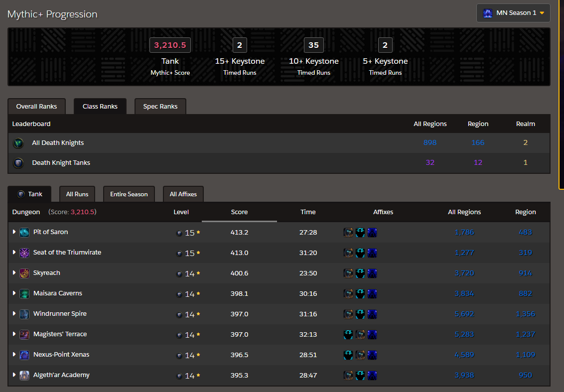Expand the Algeth'ar Academy row
The width and height of the screenshot is (564, 392).
pyautogui.click(x=14, y=375)
